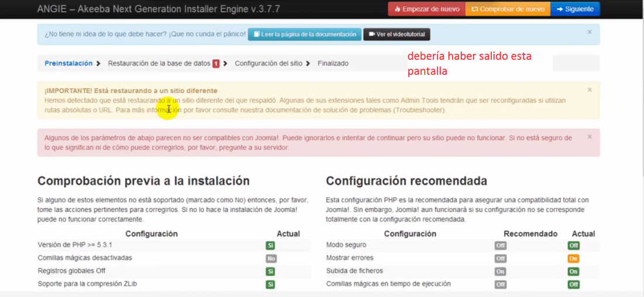Image resolution: width=644 pixels, height=297 pixels.
Task: Click actual On badge for Subida de ficheros
Action: (x=574, y=272)
